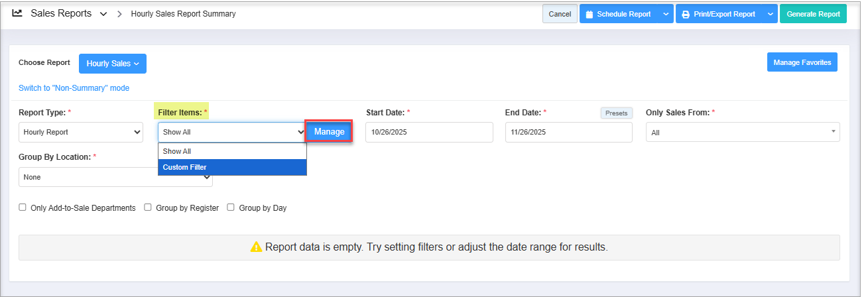Toggle the Group by Day checkbox
Image resolution: width=868 pixels, height=297 pixels.
pyautogui.click(x=231, y=208)
